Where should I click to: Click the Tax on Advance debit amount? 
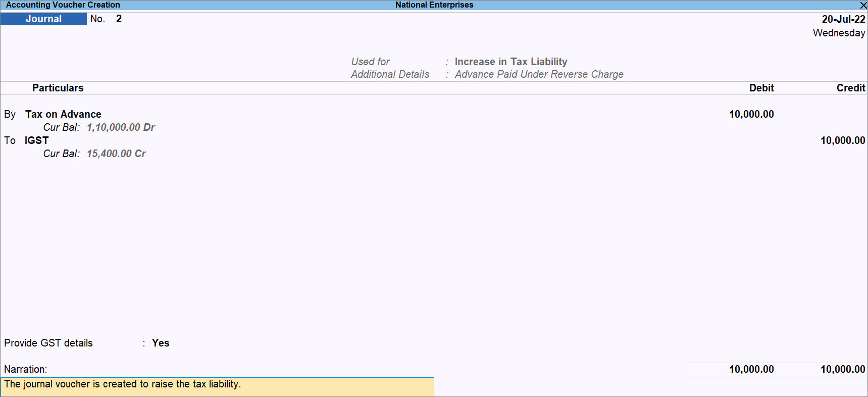(751, 114)
